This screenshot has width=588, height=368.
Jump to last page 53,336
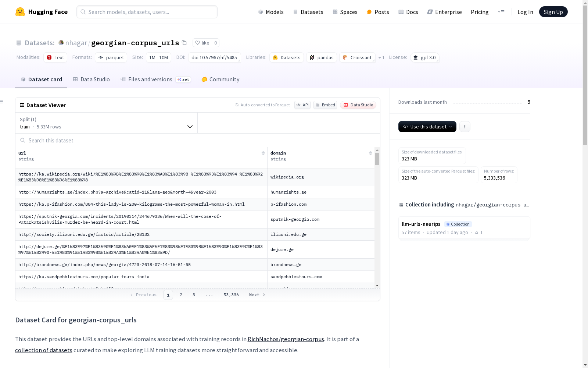(x=231, y=295)
